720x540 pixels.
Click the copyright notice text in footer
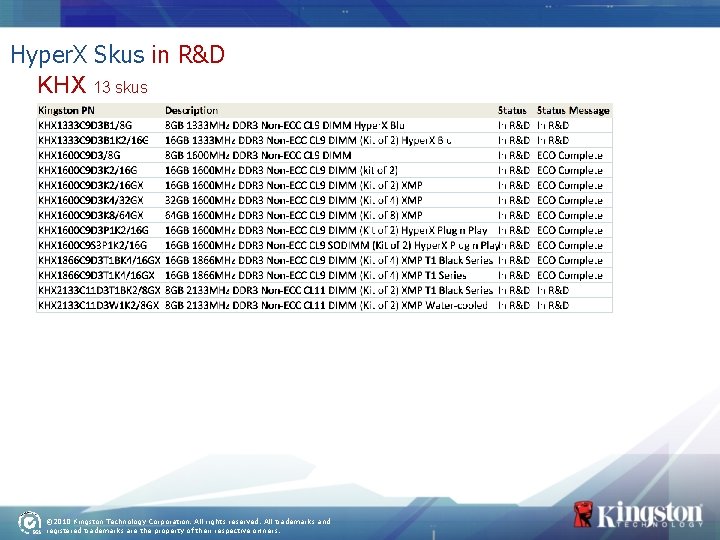tap(188, 526)
